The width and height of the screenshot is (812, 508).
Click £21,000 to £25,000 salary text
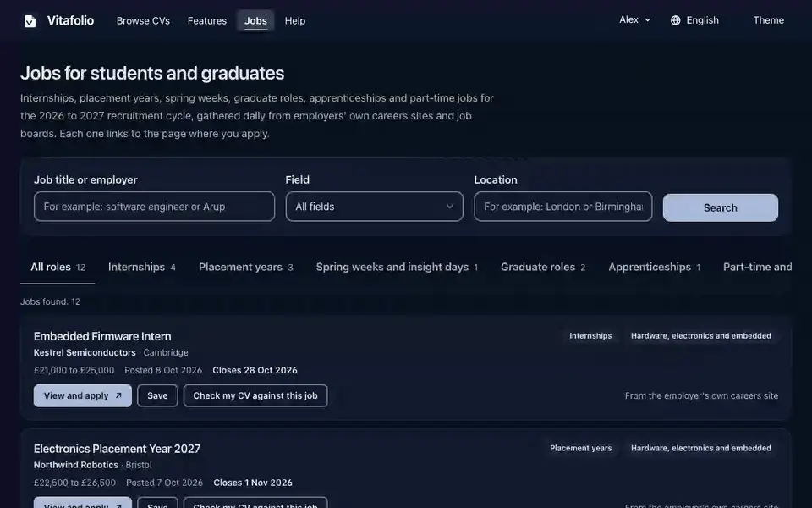(x=74, y=370)
